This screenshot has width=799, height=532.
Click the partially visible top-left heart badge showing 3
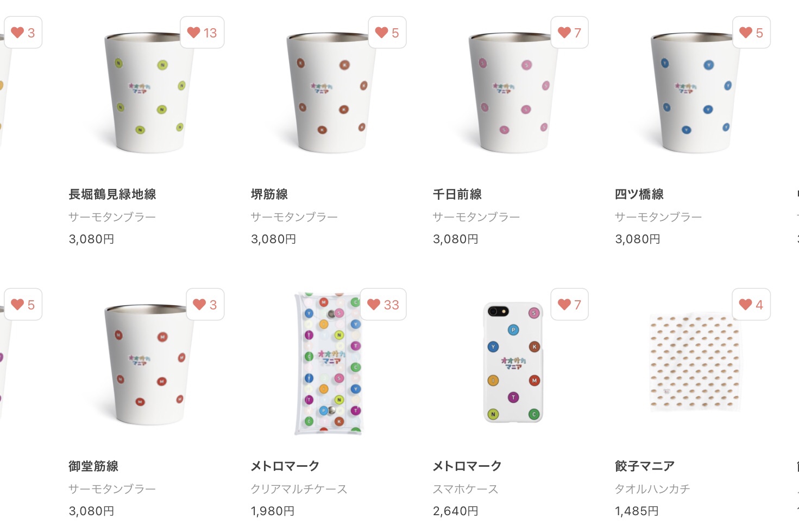pos(23,33)
